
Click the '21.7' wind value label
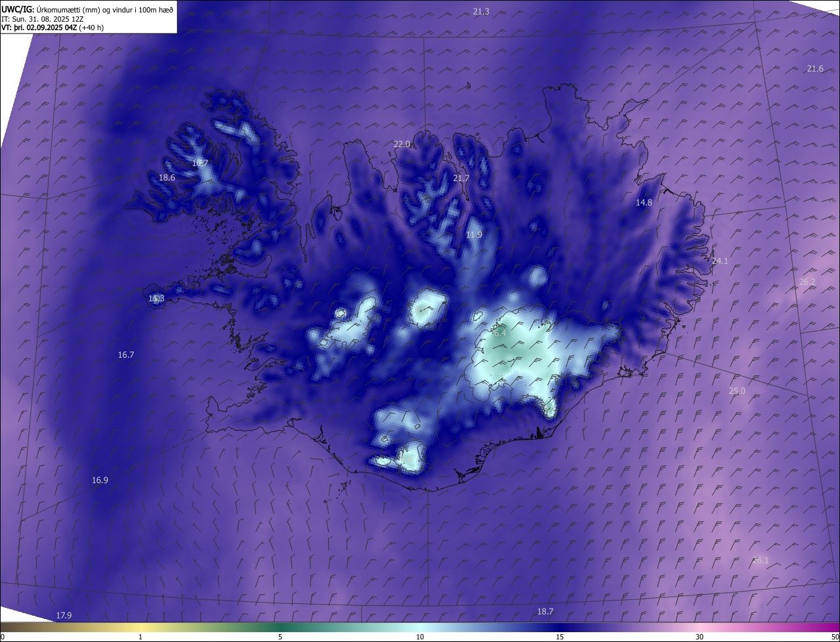tap(461, 179)
